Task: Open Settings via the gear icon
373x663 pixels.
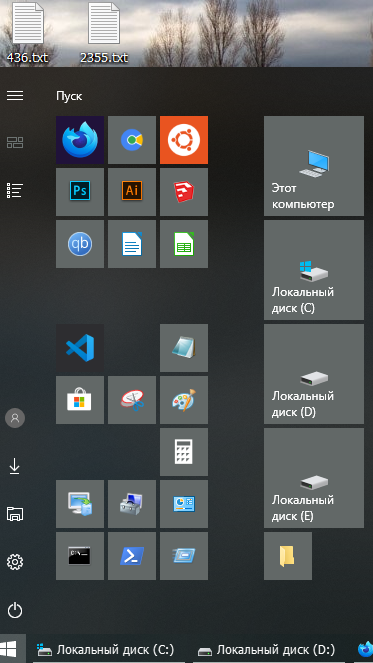Action: (x=15, y=562)
